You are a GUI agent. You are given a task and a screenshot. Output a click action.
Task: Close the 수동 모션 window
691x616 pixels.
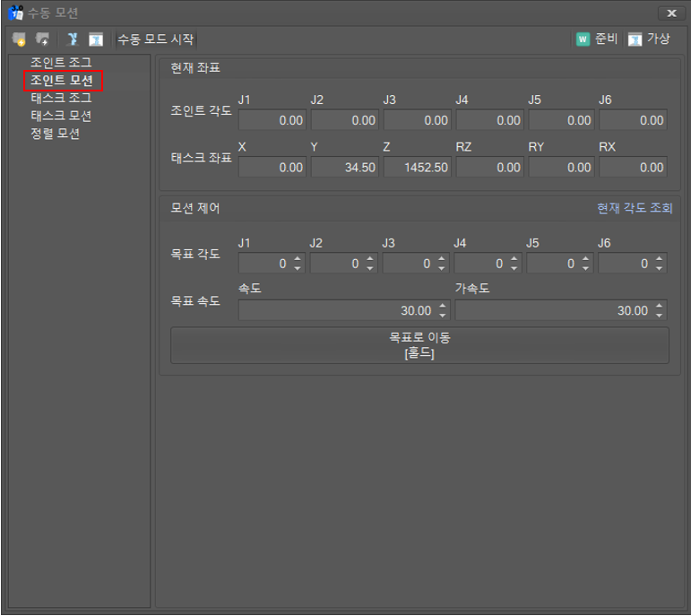click(670, 13)
